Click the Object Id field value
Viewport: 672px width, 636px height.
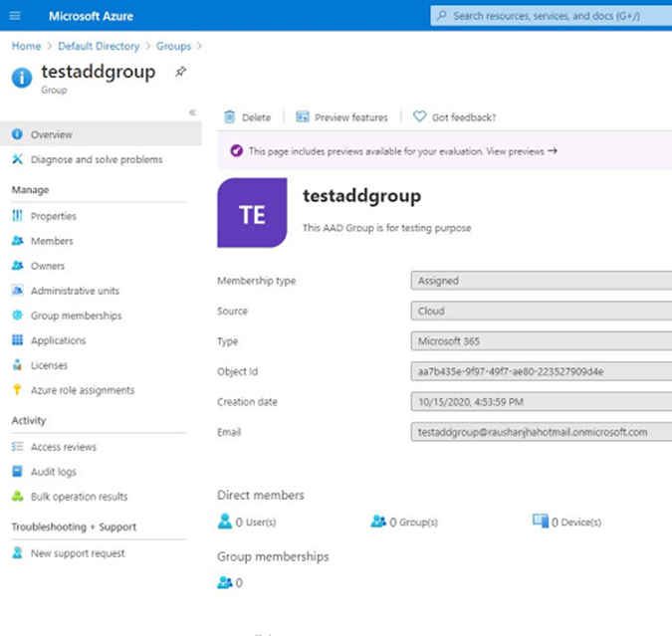542,371
